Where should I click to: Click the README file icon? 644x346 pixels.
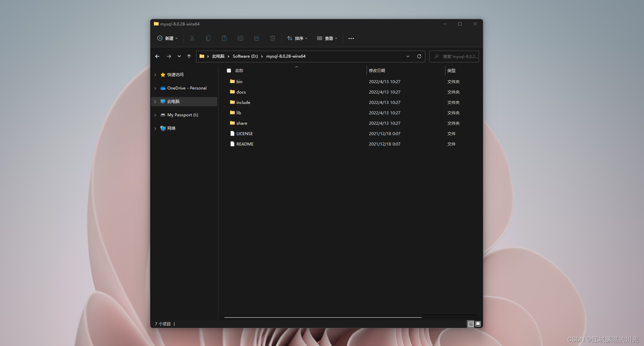click(x=232, y=144)
